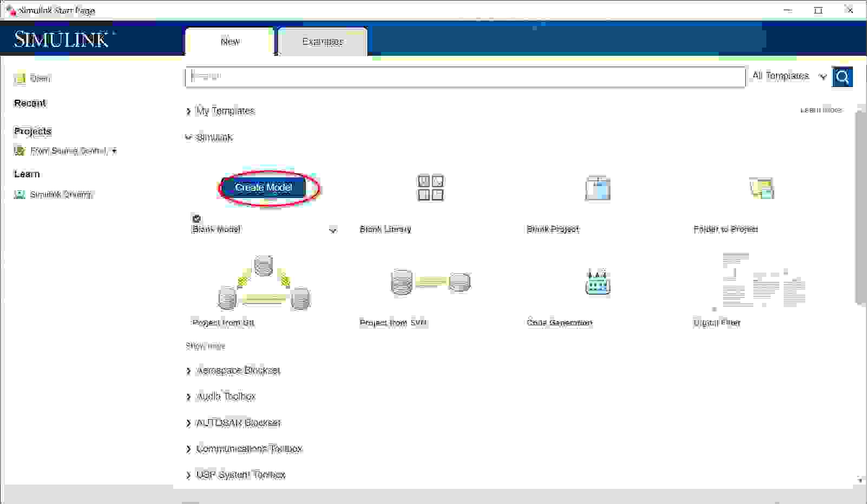This screenshot has width=867, height=504.
Task: Click the Simulink Onramp icon
Action: pyautogui.click(x=20, y=195)
